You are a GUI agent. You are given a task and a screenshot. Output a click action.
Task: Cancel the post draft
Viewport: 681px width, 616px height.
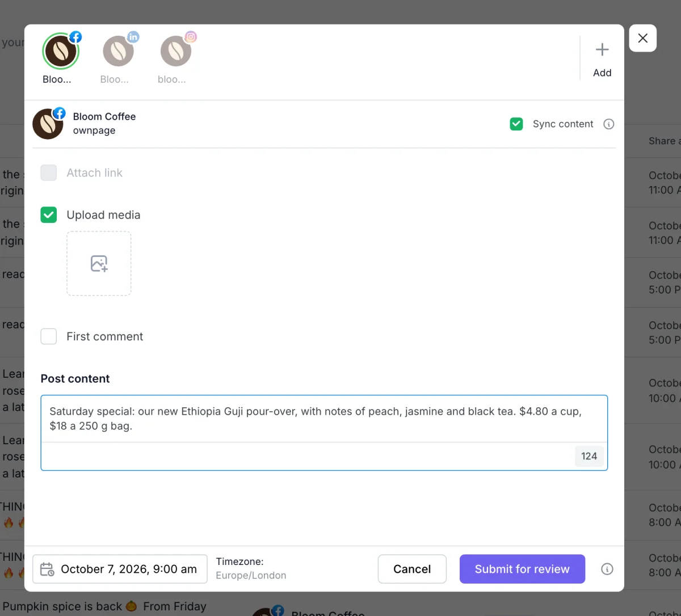[412, 569]
